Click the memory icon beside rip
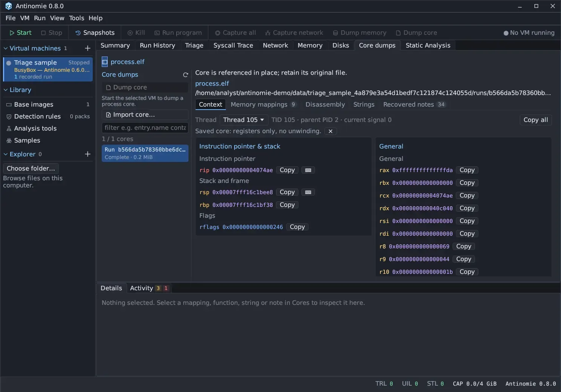This screenshot has width=561, height=392. 308,170
